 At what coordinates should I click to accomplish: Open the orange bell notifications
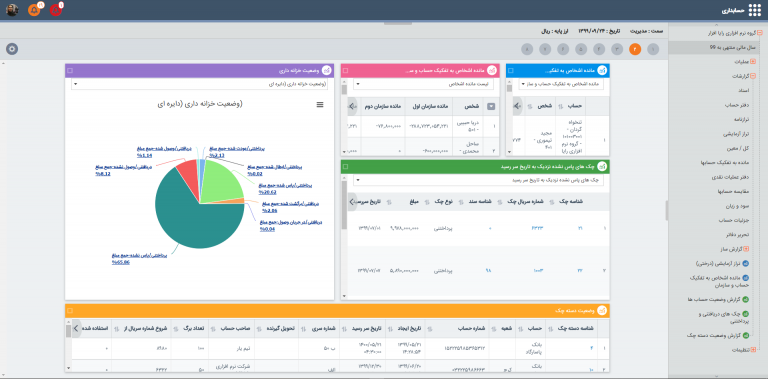click(34, 10)
